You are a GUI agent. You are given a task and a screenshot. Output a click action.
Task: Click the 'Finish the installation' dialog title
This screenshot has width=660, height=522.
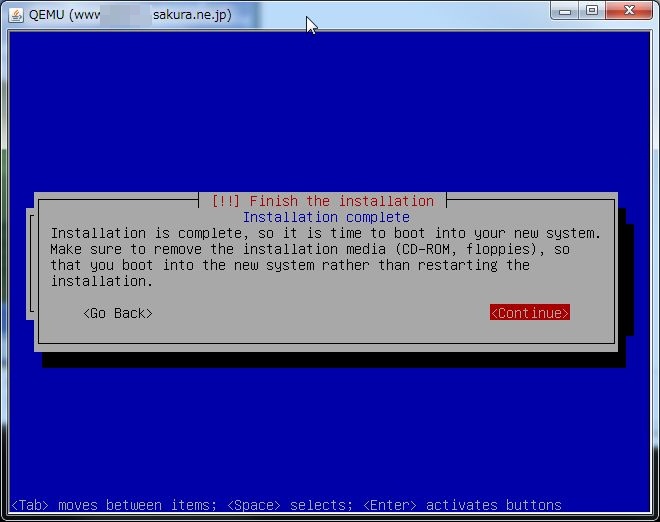coord(322,201)
